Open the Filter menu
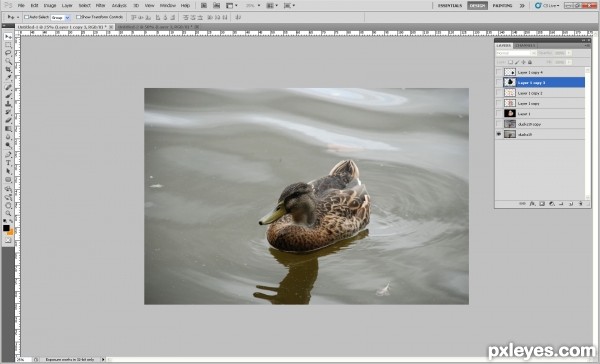Viewport: 600px width, 364px height. coord(100,6)
